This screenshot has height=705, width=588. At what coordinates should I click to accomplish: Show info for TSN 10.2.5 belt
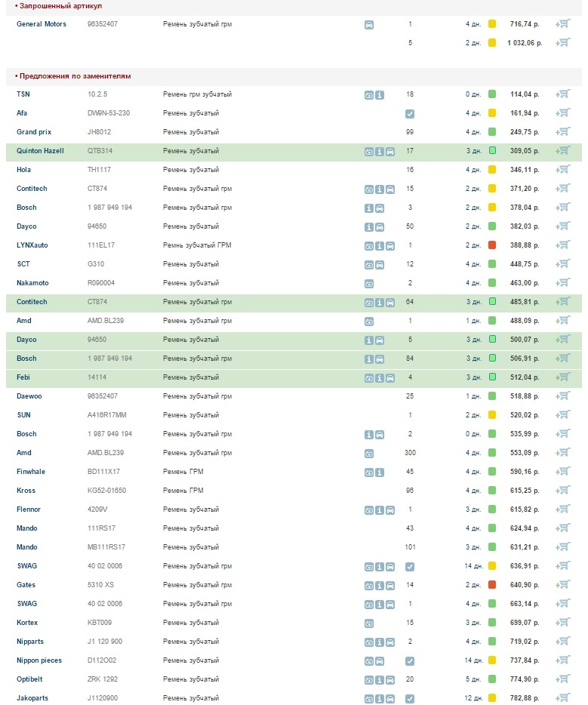pos(380,95)
